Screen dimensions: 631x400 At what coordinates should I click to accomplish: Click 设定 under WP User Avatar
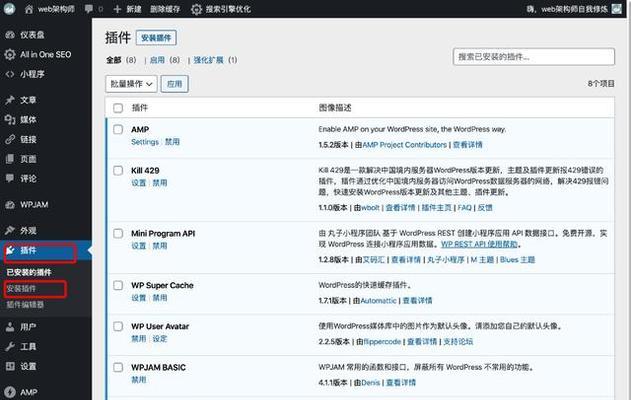[160, 339]
